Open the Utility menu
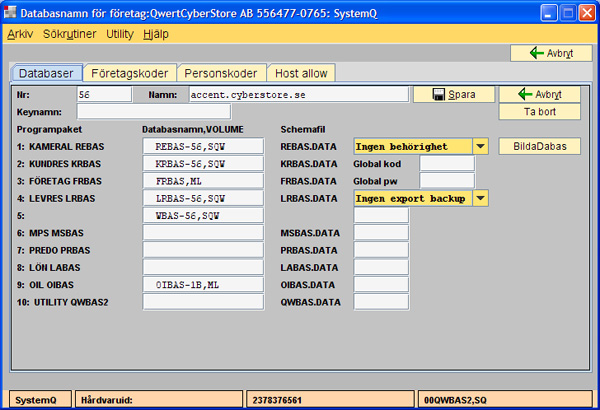Screen dimensions: 600x410 coord(120,33)
